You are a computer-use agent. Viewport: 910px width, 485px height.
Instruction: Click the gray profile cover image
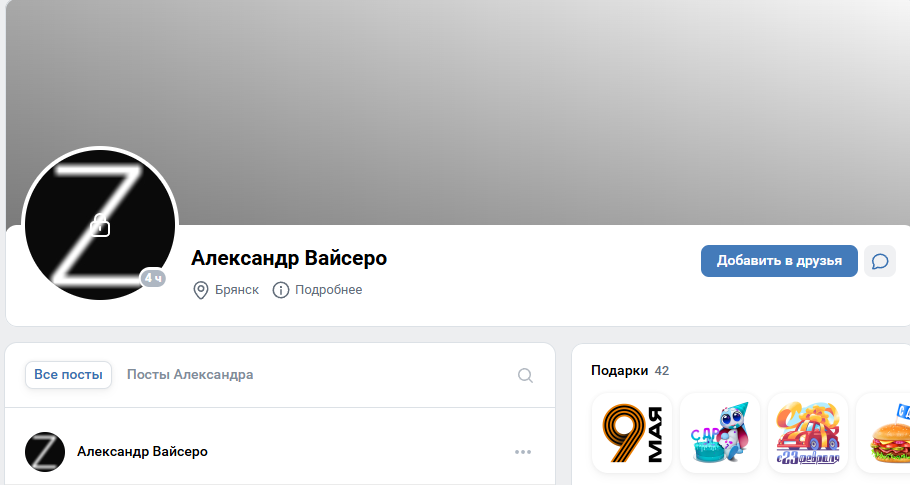[x=458, y=87]
